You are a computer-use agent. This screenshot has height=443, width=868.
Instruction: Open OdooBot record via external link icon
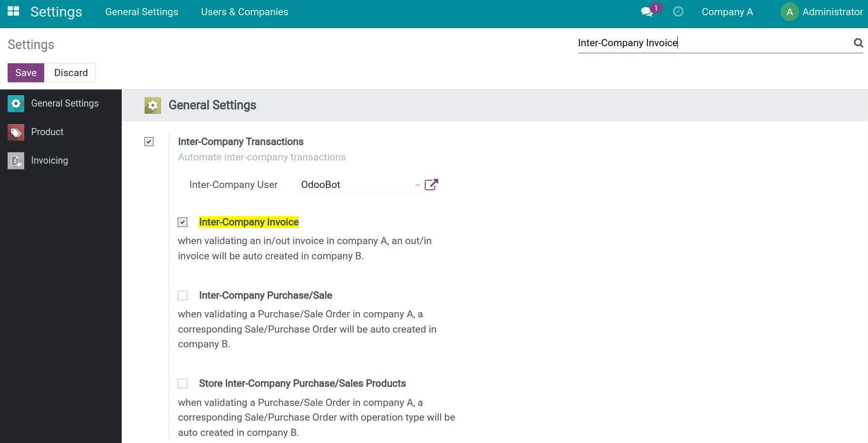point(431,184)
